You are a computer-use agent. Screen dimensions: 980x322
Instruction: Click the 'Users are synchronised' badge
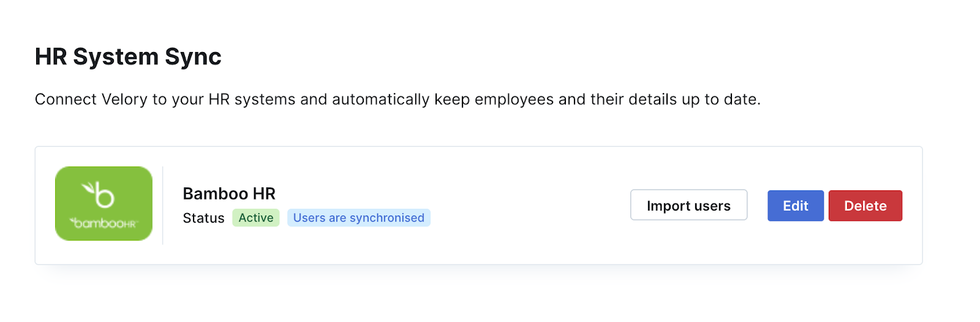click(359, 218)
